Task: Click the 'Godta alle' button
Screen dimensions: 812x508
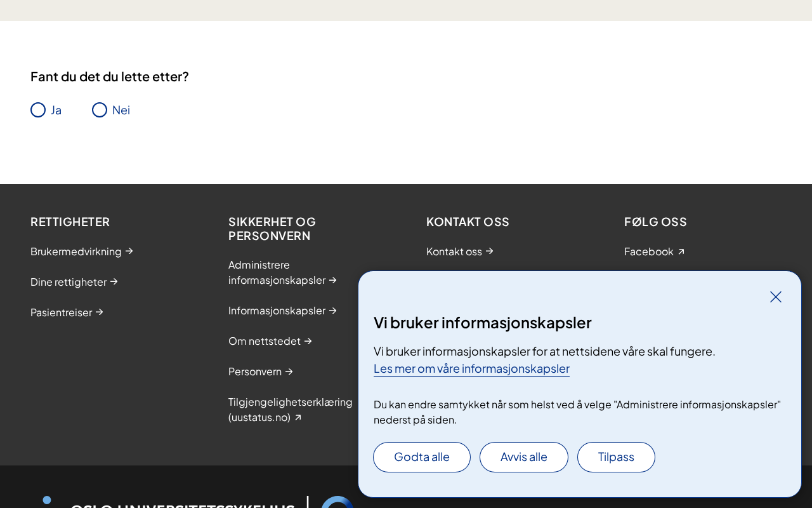Action: click(422, 457)
